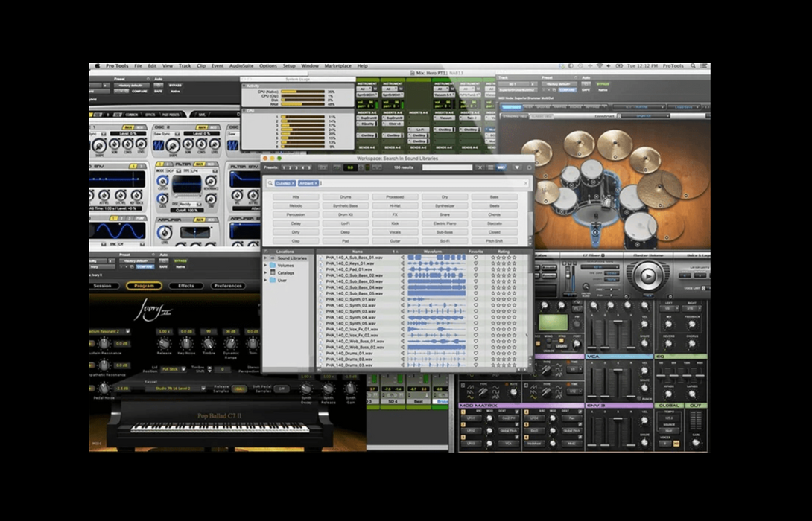
Task: Click the heart favorites filter icon in Workspace toolbar
Action: 517,167
